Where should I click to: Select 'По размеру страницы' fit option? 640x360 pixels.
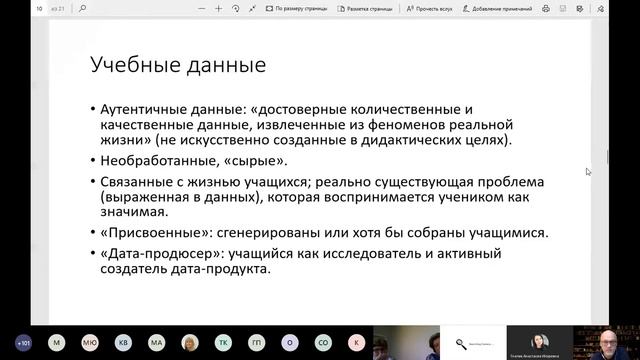[x=297, y=9]
